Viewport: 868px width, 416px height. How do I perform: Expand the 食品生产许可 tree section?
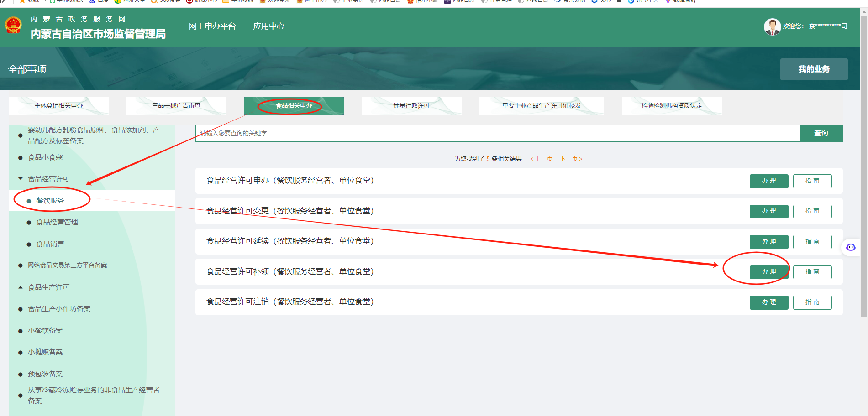(21, 287)
